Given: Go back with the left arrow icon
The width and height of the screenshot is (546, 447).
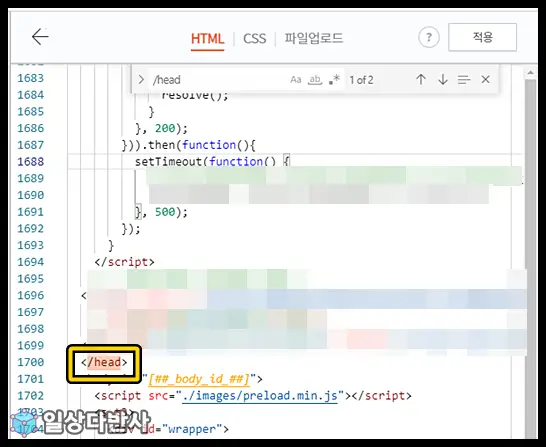Looking at the screenshot, I should tap(40, 37).
